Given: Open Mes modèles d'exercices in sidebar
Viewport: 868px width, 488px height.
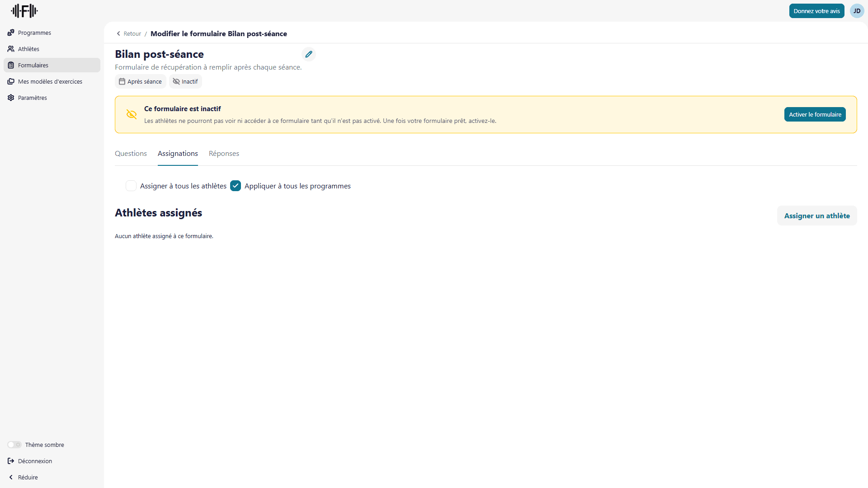Looking at the screenshot, I should pyautogui.click(x=50, y=81).
